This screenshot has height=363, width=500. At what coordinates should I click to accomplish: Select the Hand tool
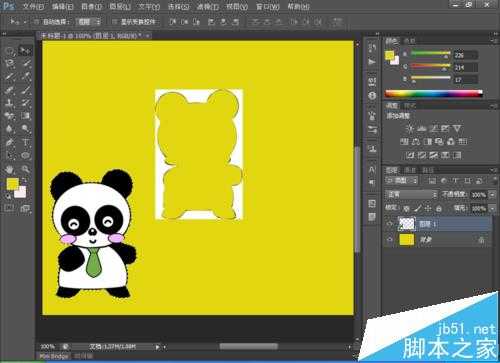(x=10, y=169)
